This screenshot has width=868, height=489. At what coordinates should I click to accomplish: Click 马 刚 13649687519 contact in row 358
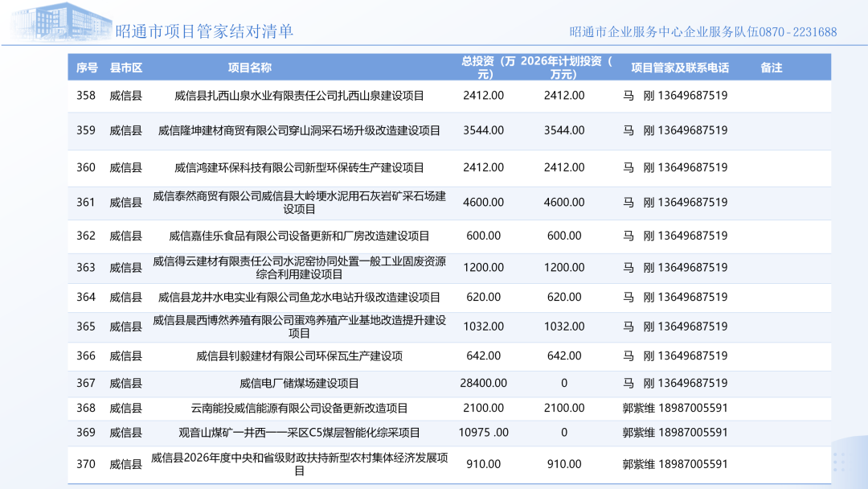point(675,96)
